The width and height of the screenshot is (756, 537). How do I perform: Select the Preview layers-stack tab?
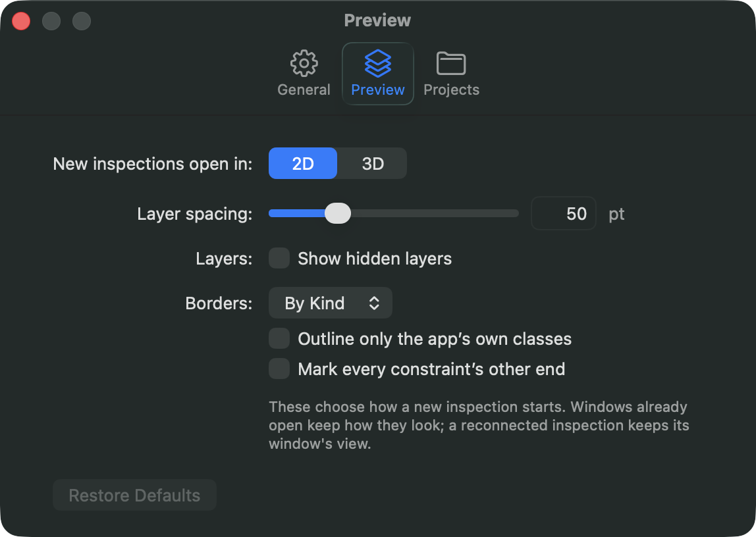[377, 74]
